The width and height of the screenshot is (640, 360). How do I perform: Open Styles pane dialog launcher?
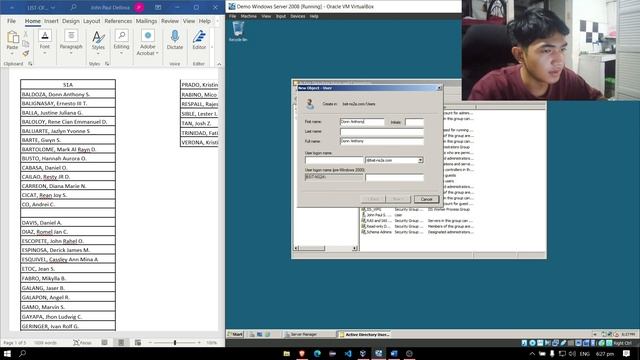pos(107,64)
